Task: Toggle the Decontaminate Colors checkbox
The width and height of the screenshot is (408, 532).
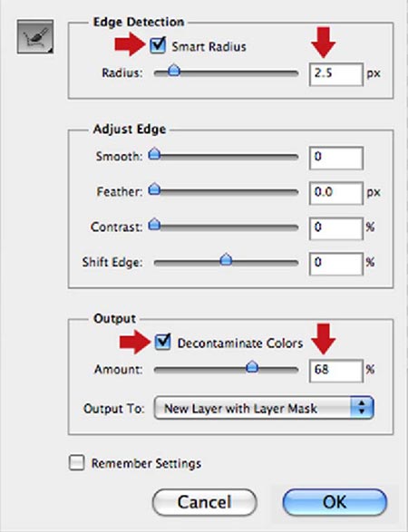Action: pos(163,342)
